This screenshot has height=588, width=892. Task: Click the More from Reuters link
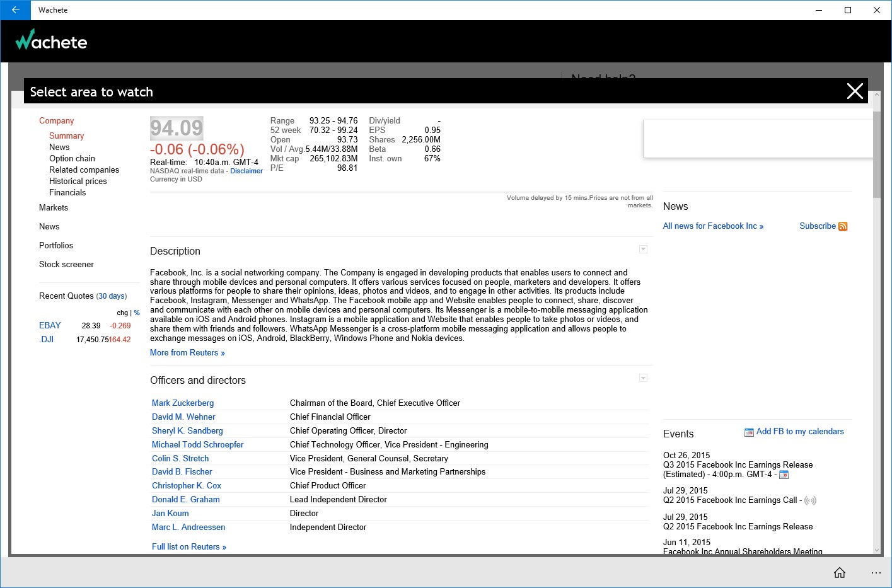pyautogui.click(x=187, y=353)
